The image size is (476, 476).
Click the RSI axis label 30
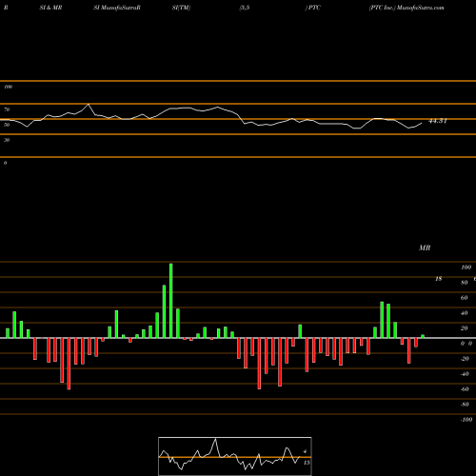(x=7, y=140)
